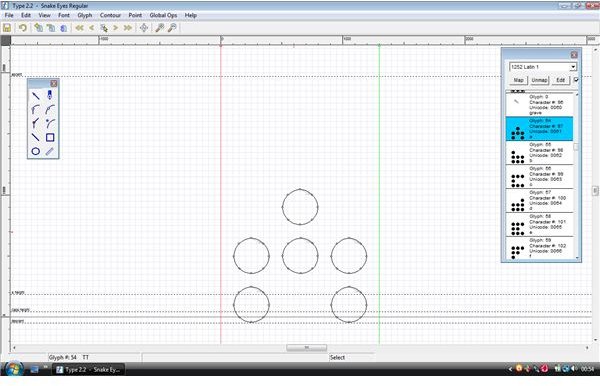This screenshot has height=386, width=600.
Task: Click the Undo arrow icon
Action: point(23,28)
